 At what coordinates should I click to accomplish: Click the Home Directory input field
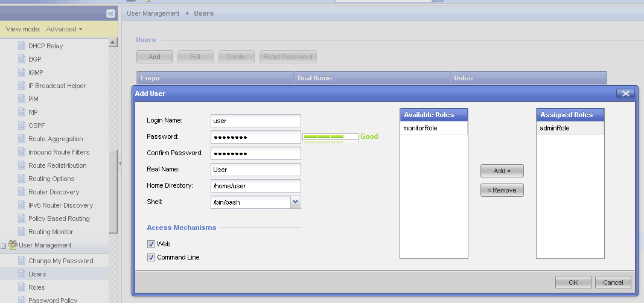tap(256, 186)
